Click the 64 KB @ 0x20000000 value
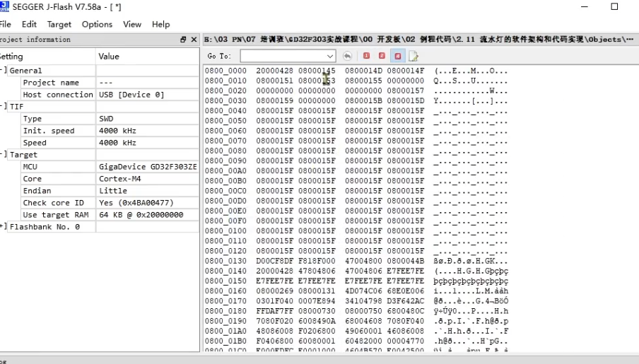This screenshot has height=364, width=639. (141, 215)
